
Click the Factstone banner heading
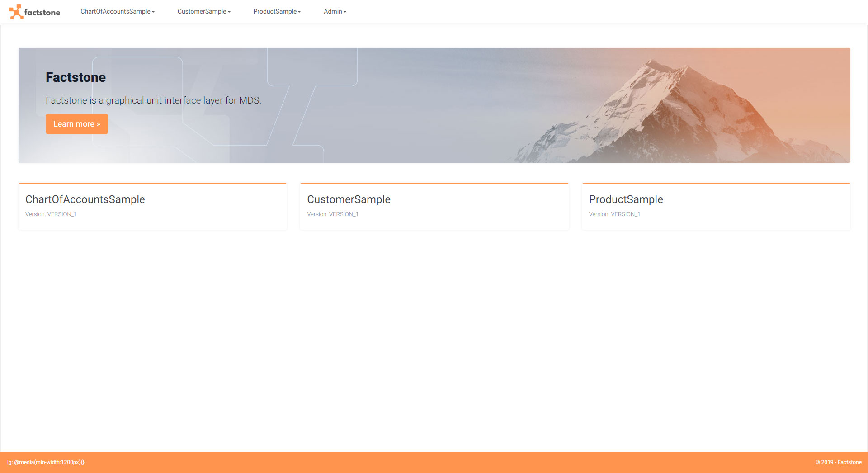pyautogui.click(x=75, y=77)
